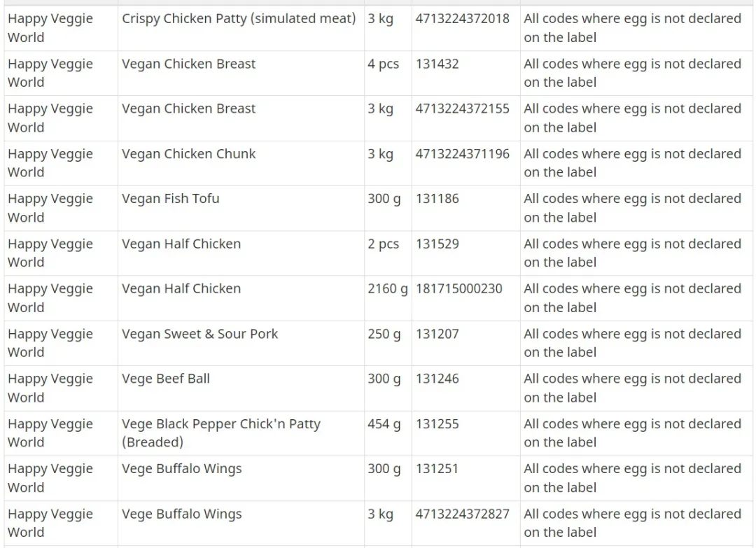Select Vegan Chicken Breast 4 pcs row

(x=378, y=73)
